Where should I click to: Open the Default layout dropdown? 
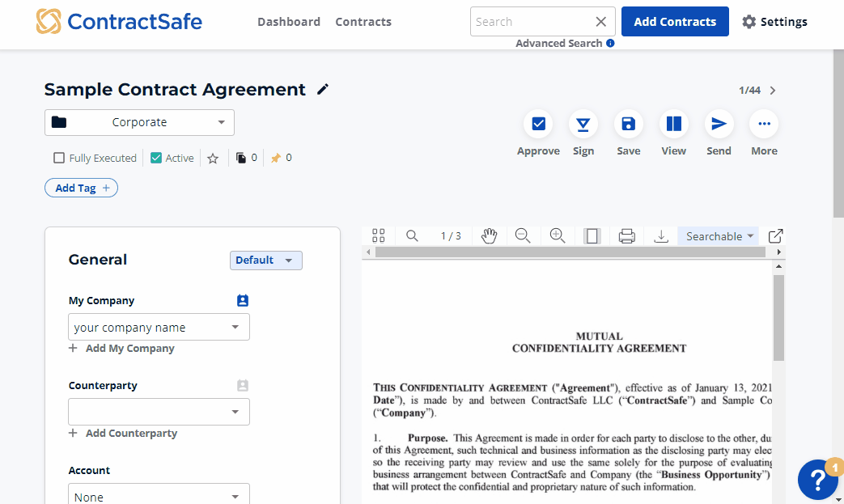265,260
